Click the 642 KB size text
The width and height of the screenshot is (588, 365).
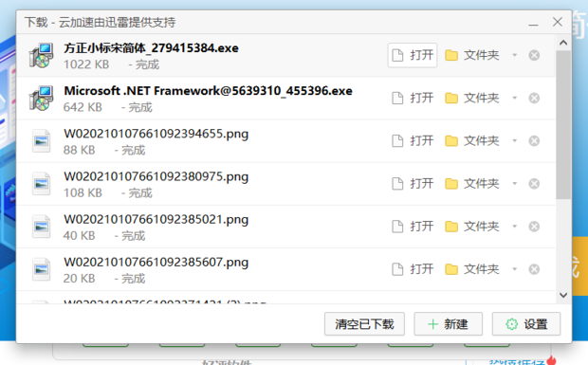(83, 107)
